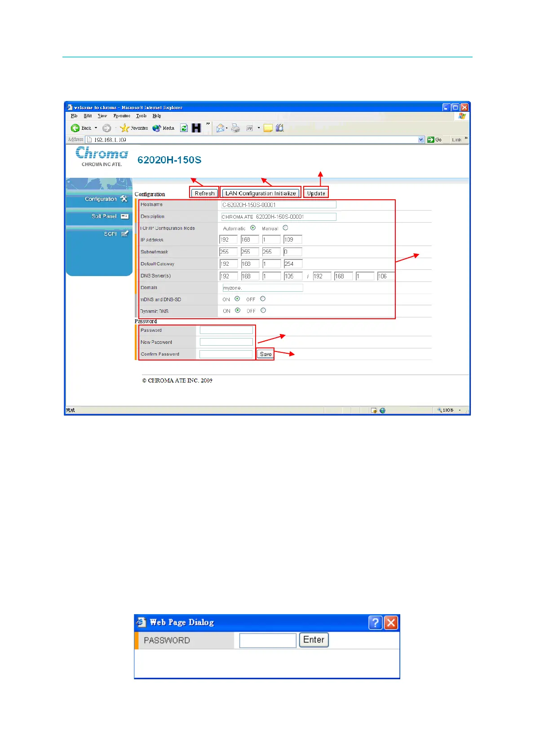
Task: Click the Print icon in the toolbar
Action: [x=236, y=128]
